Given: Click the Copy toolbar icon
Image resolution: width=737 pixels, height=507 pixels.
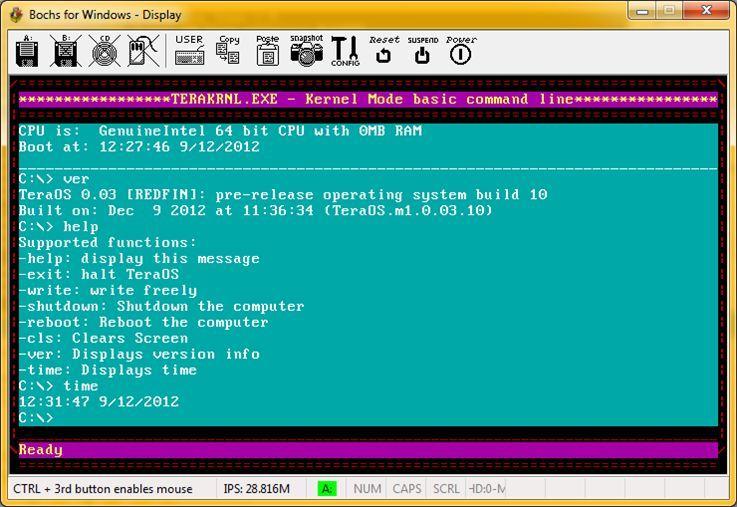Looking at the screenshot, I should click(x=228, y=50).
